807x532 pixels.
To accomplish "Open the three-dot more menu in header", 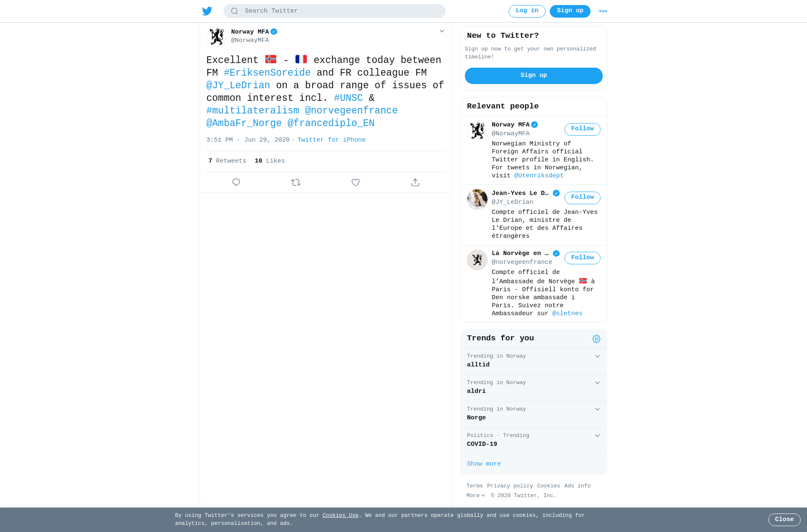I will [603, 11].
